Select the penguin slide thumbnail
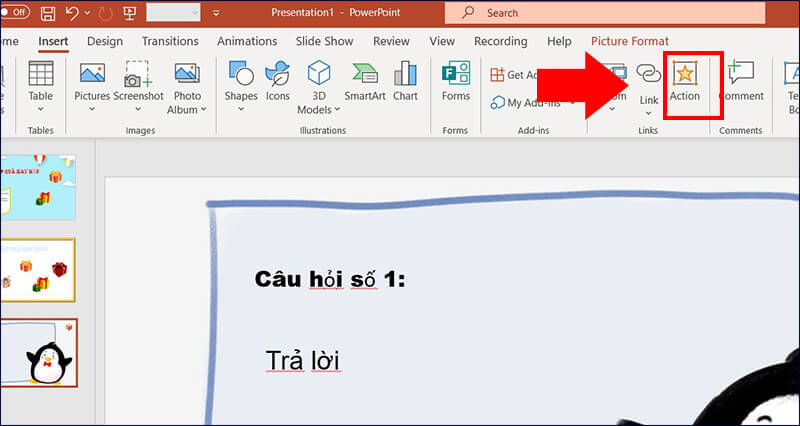This screenshot has width=800, height=426. pyautogui.click(x=38, y=353)
